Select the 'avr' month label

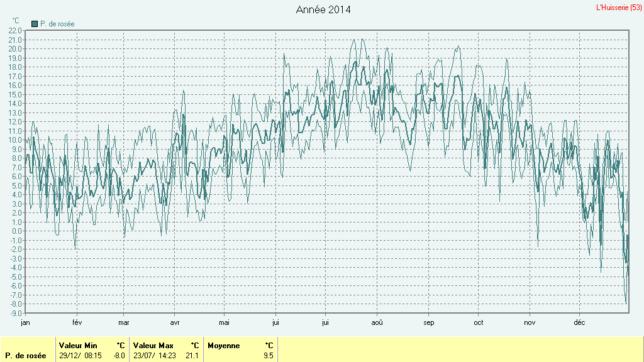click(175, 322)
